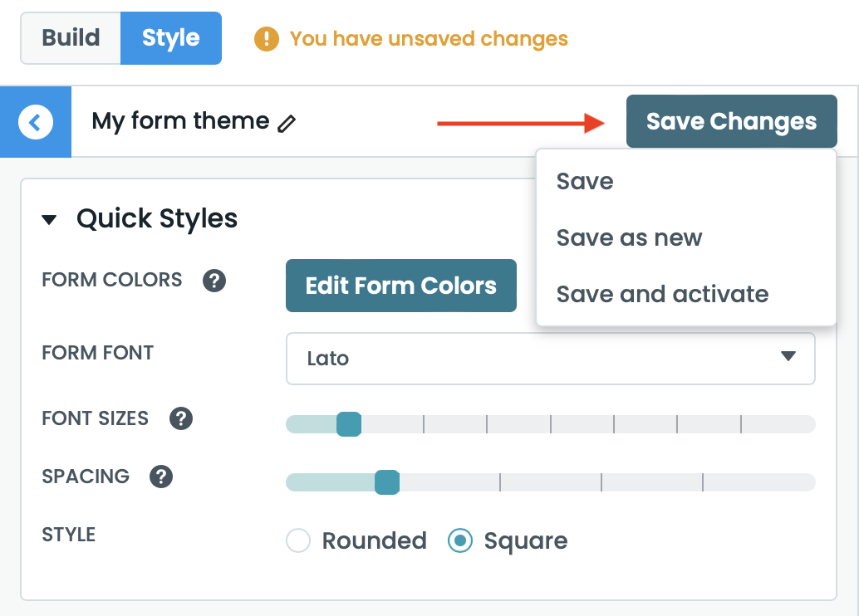Click the Spacing slider handle

387,482
